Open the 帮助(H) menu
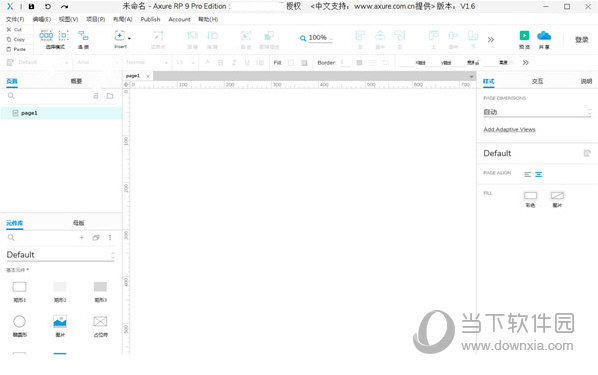Viewport: 598px width, 375px height. pyautogui.click(x=208, y=19)
